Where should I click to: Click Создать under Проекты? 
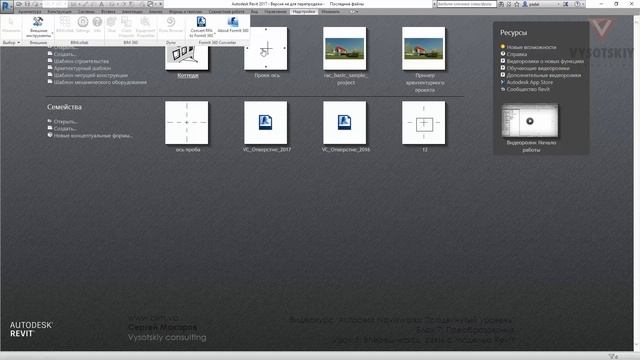click(x=65, y=54)
